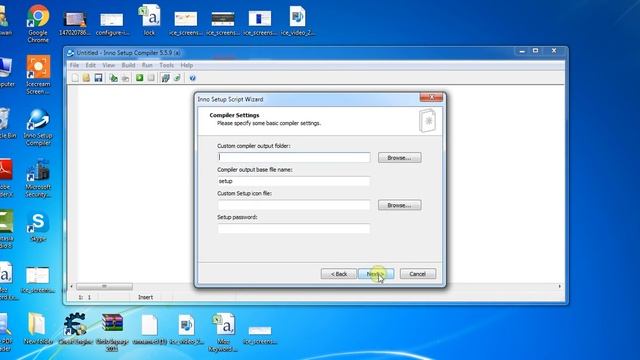Click Browse next to Setup icon file
This screenshot has height=360, width=640.
400,205
